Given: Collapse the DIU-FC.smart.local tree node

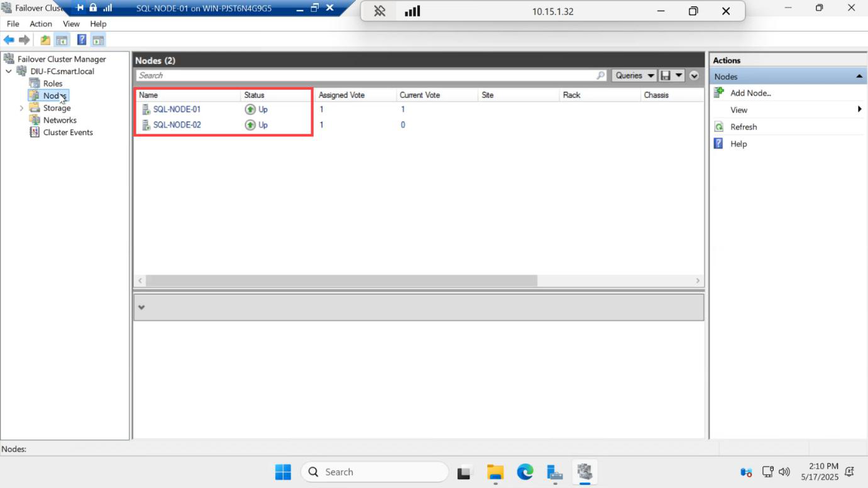Looking at the screenshot, I should coord(9,71).
